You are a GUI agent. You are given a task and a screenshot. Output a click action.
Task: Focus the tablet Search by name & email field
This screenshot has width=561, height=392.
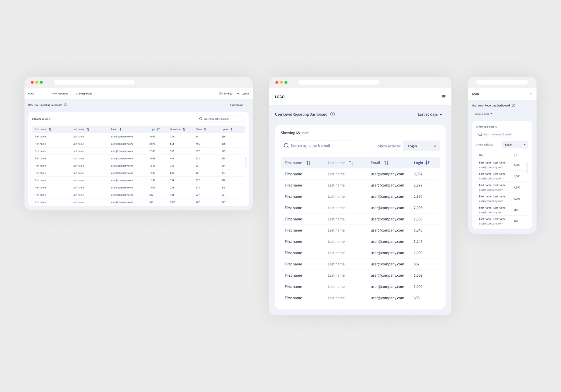[318, 146]
